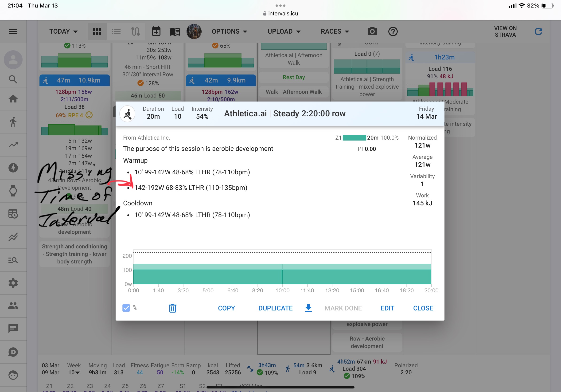This screenshot has width=561, height=392.
Task: Go to the home icon in the sidebar
Action: tap(13, 99)
